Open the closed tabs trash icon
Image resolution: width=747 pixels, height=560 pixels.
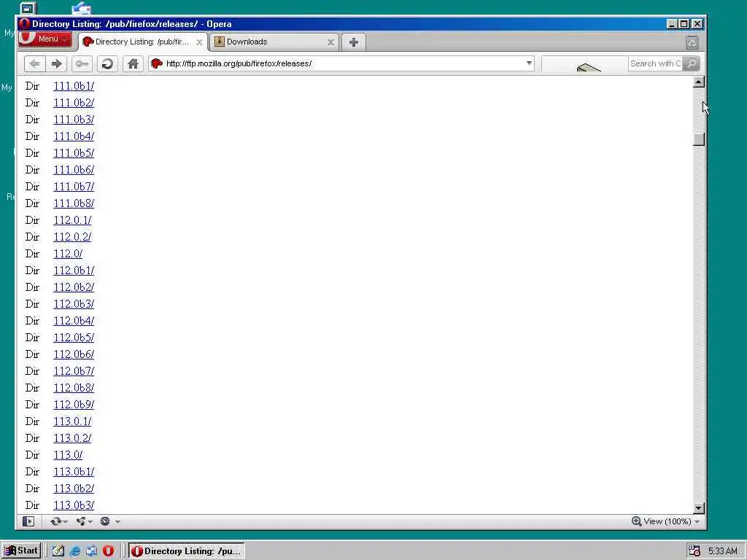692,42
